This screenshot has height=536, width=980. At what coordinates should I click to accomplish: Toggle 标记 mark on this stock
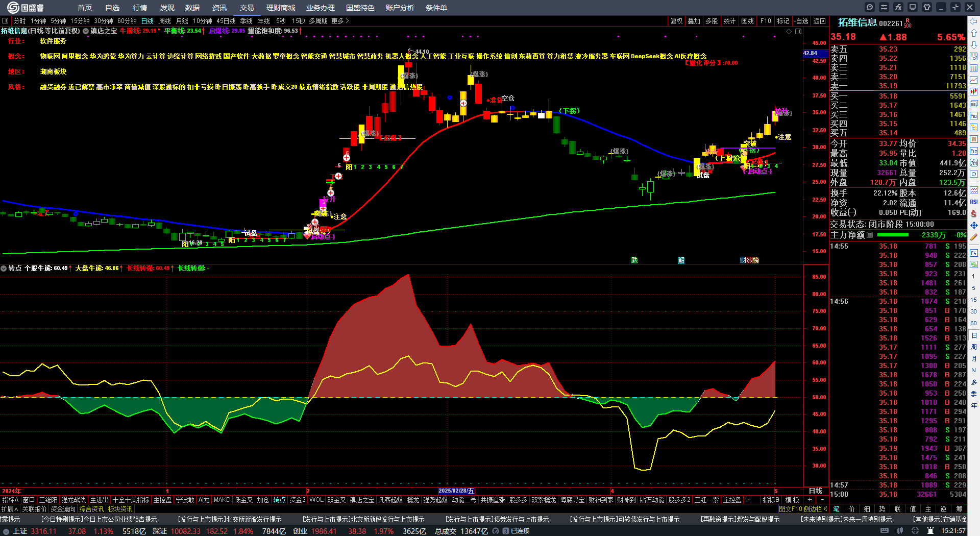point(783,21)
